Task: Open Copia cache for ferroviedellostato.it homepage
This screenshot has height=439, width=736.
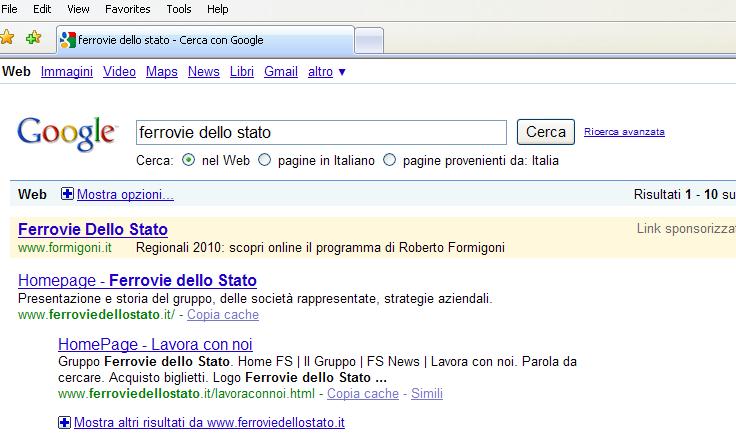Action: point(223,315)
